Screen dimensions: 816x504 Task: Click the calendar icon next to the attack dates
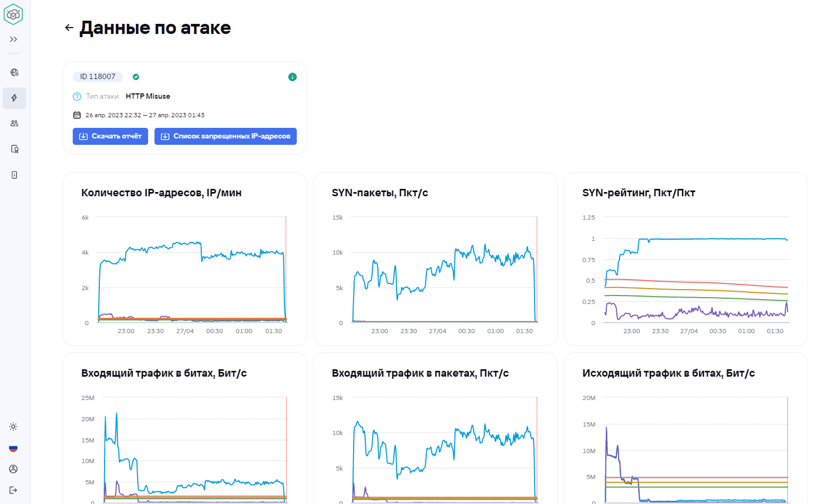(x=77, y=115)
